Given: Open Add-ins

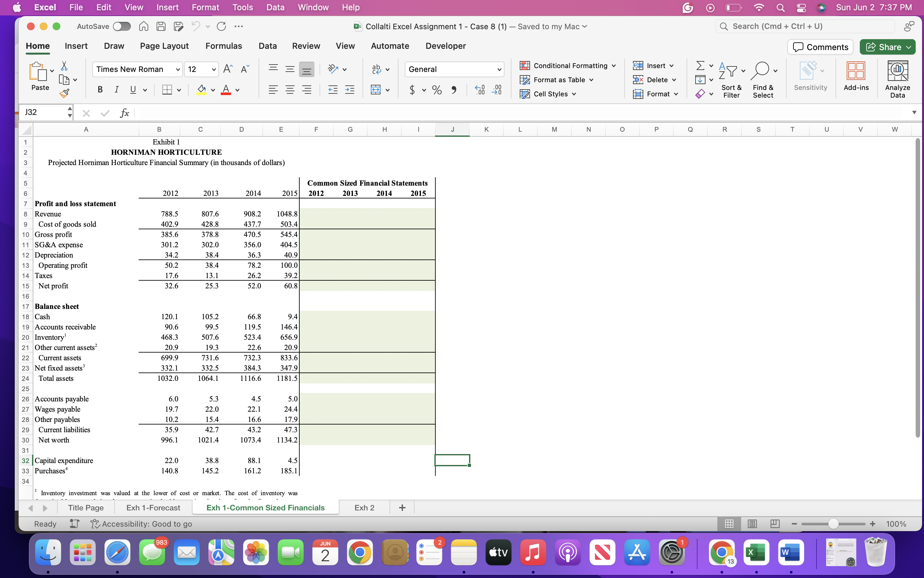Looking at the screenshot, I should coord(856,76).
